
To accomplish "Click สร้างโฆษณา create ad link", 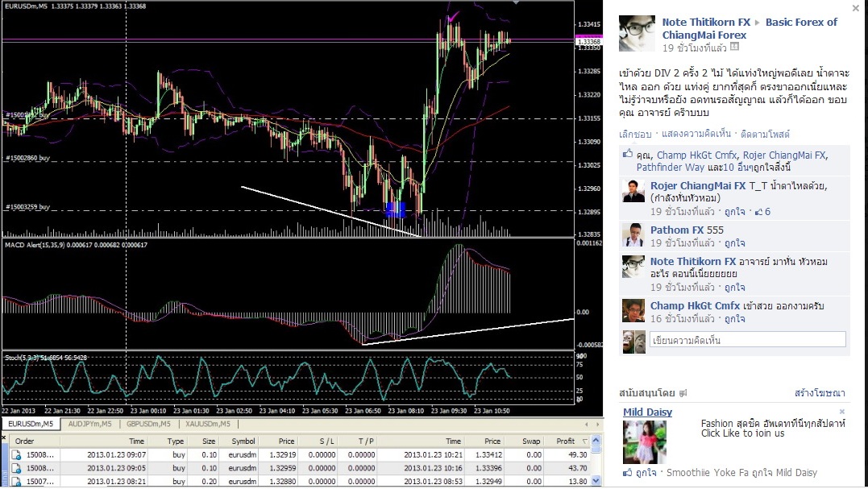I will click(x=820, y=393).
